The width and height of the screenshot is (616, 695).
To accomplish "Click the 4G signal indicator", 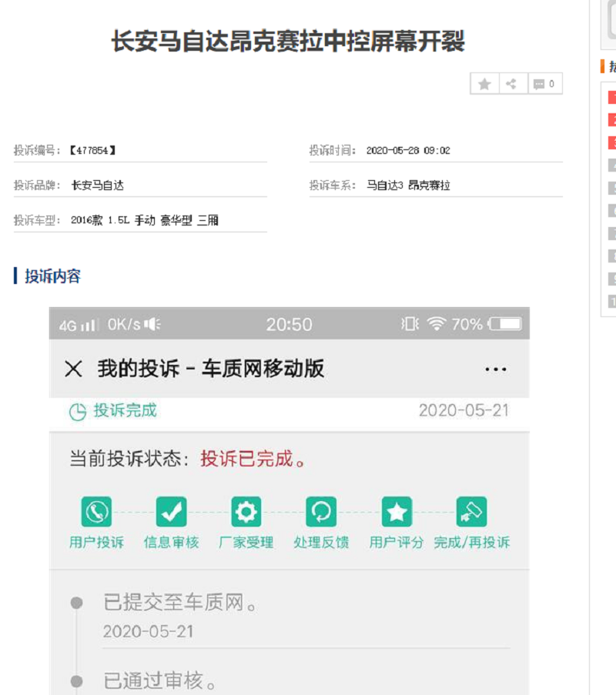I will (78, 326).
